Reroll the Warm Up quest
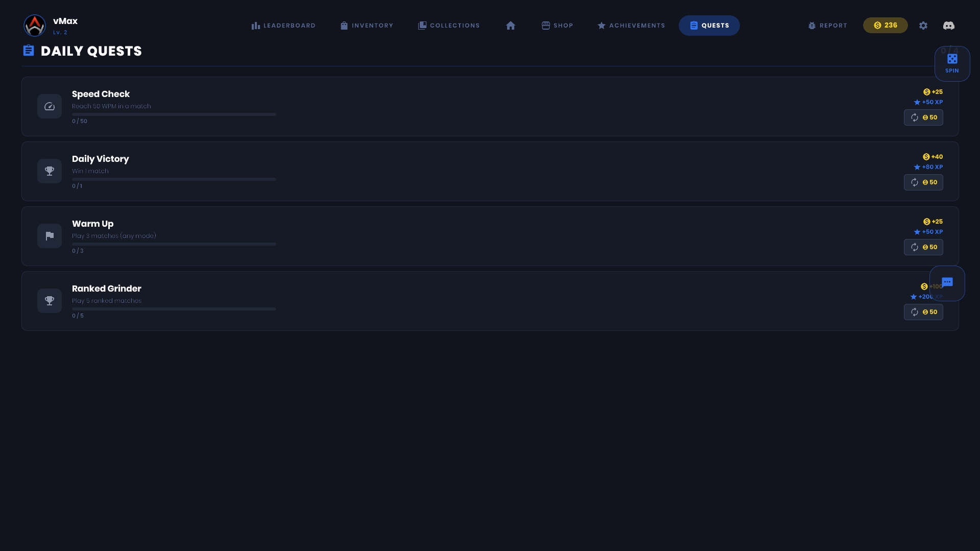 923,247
